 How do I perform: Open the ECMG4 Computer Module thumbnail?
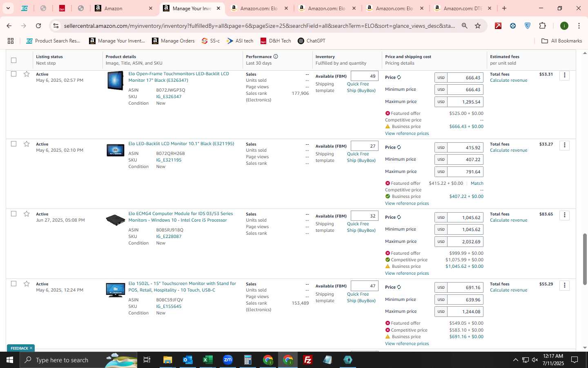tap(116, 220)
